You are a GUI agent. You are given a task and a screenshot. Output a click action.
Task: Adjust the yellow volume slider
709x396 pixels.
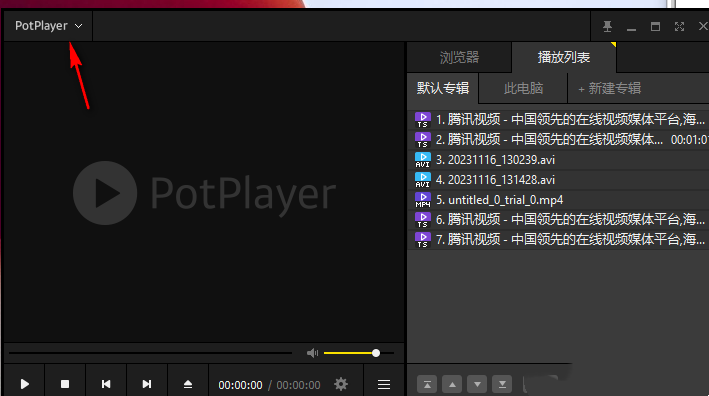[x=359, y=353]
